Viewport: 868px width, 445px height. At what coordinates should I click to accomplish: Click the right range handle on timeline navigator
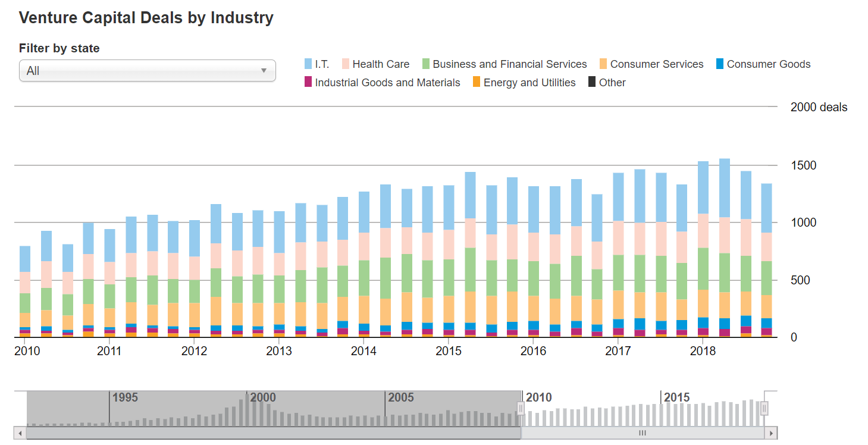[x=764, y=408]
